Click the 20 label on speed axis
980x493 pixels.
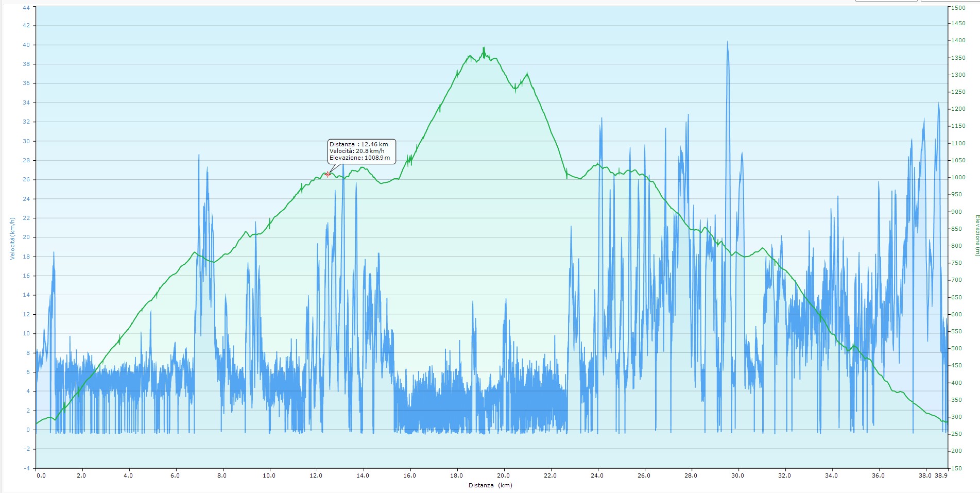point(26,237)
